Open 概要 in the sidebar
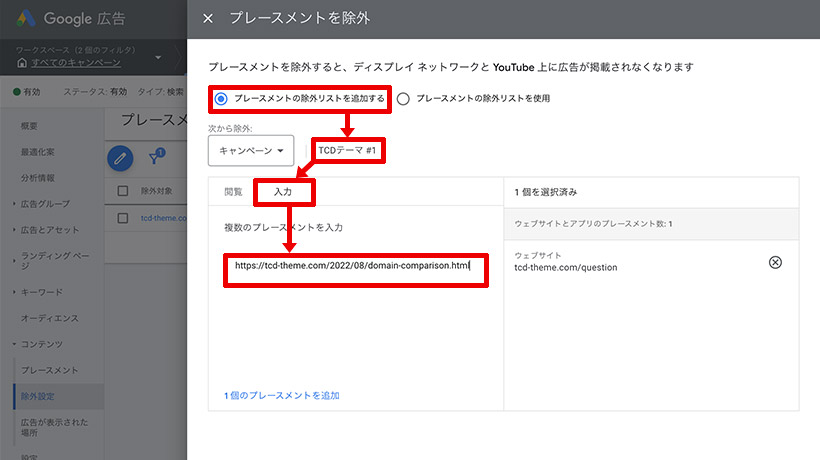 [29, 126]
